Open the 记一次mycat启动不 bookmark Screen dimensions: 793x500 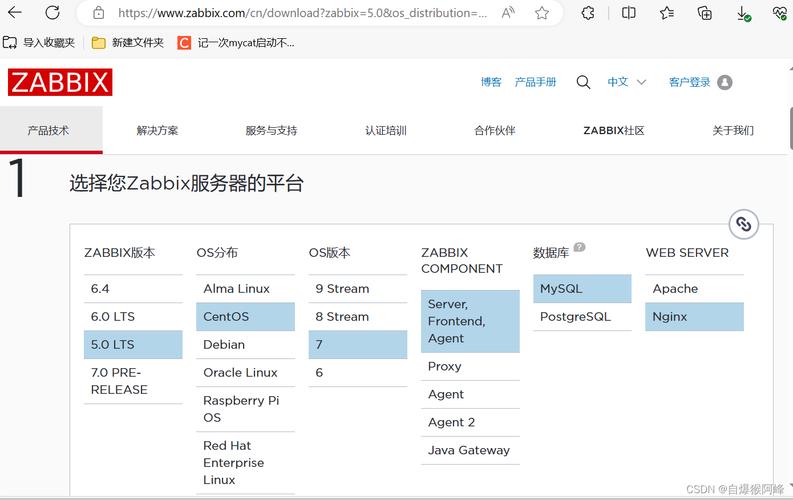pos(236,43)
